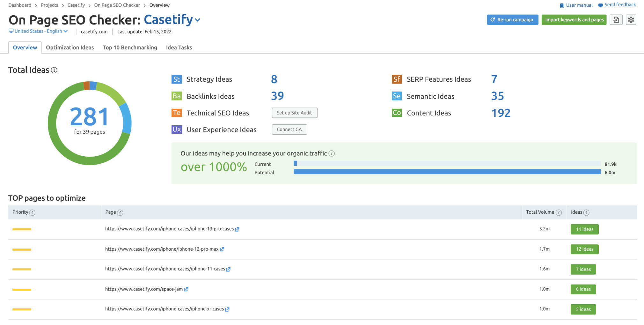Click the 281 total ideas donut chart

[x=90, y=123]
